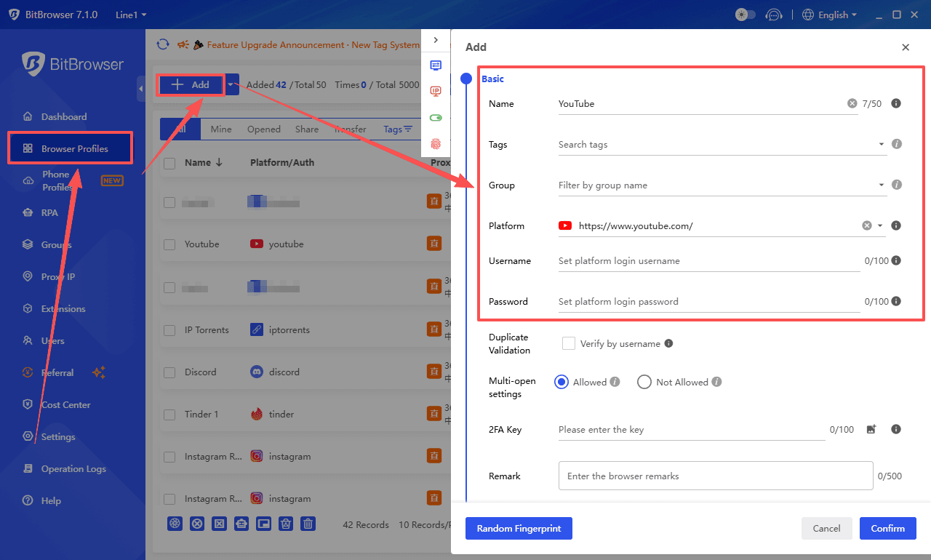
Task: Confirm the new YouTube profile
Action: 887,528
